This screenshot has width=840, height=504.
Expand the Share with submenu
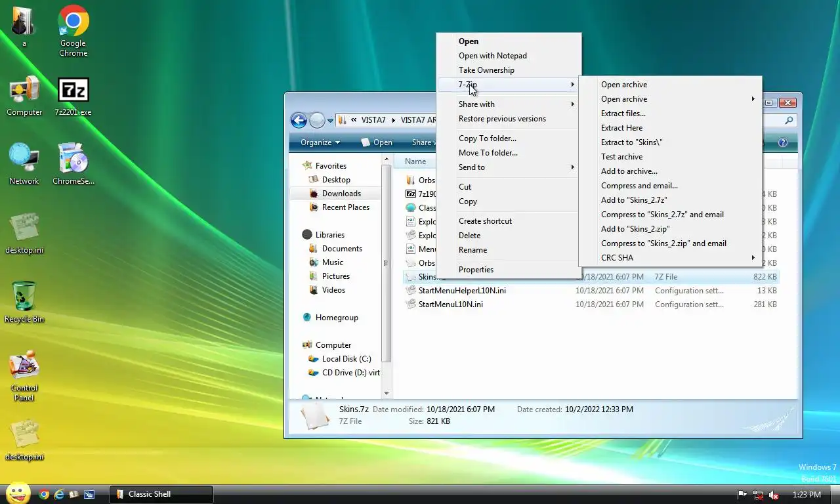pyautogui.click(x=508, y=104)
